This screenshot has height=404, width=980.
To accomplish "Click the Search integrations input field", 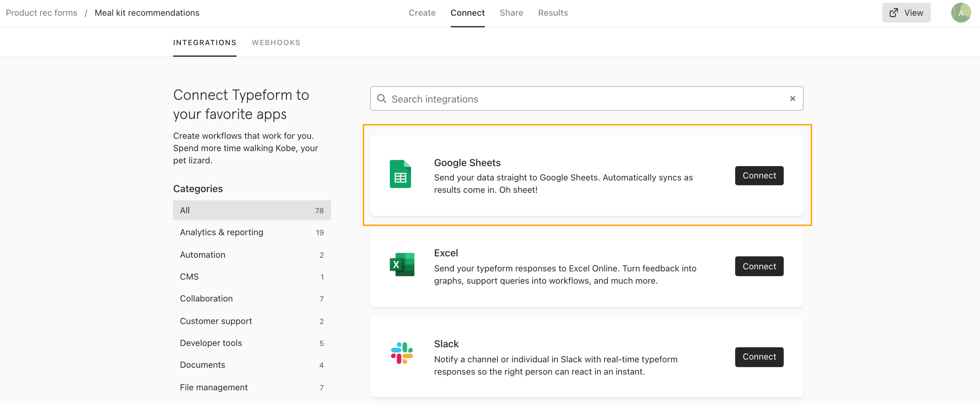I will click(586, 99).
